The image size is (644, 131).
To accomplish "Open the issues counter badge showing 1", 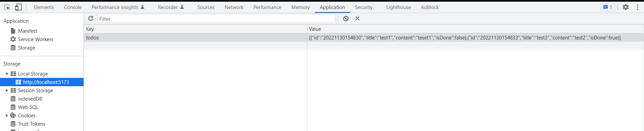I will click(x=607, y=7).
